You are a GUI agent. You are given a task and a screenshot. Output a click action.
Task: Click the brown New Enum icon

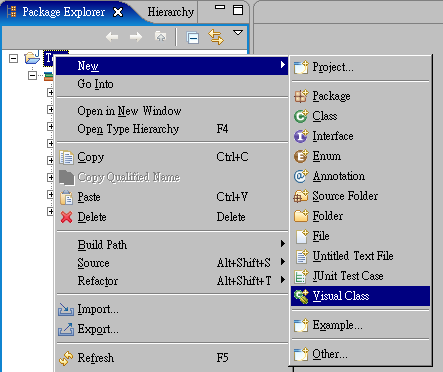point(301,156)
